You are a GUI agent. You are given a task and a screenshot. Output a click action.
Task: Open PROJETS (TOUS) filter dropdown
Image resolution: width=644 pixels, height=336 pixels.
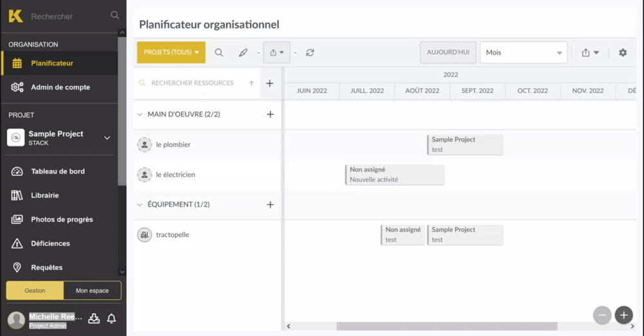click(171, 52)
